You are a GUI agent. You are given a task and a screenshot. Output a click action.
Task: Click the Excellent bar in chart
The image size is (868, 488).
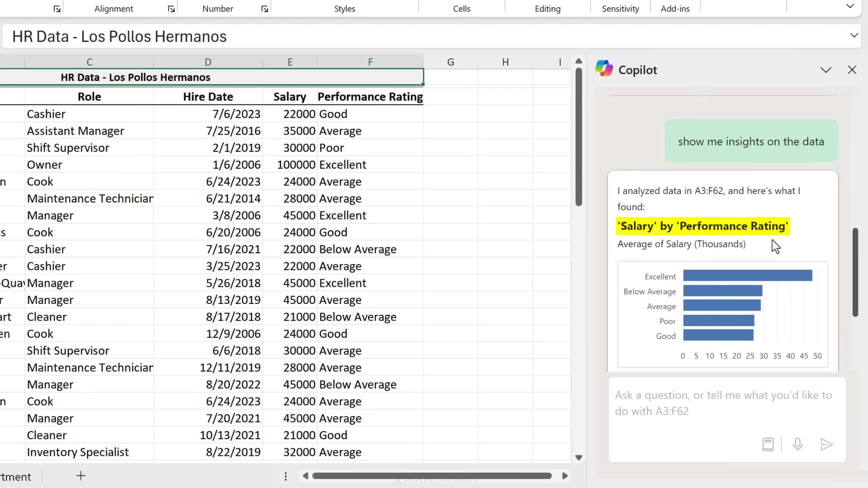coord(748,275)
